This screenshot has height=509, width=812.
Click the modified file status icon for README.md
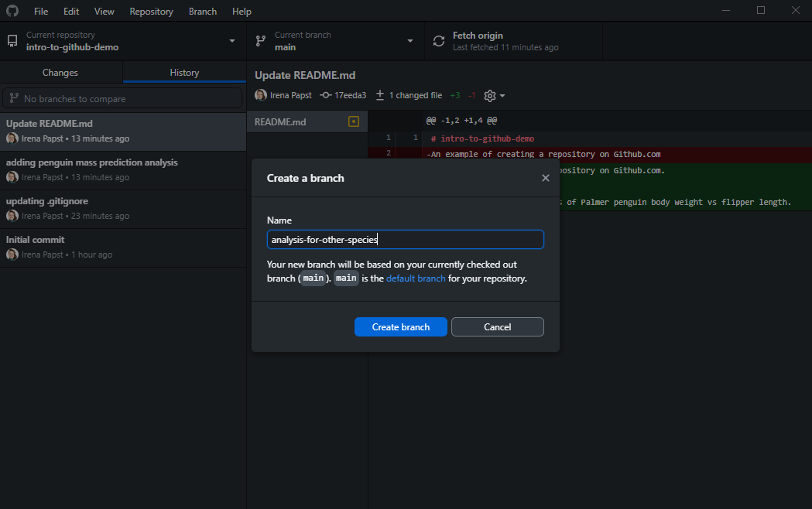click(x=354, y=121)
